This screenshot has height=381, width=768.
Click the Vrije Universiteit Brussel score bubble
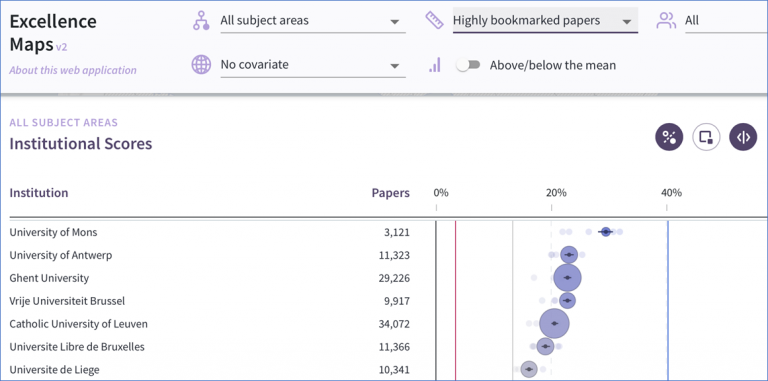coord(567,300)
